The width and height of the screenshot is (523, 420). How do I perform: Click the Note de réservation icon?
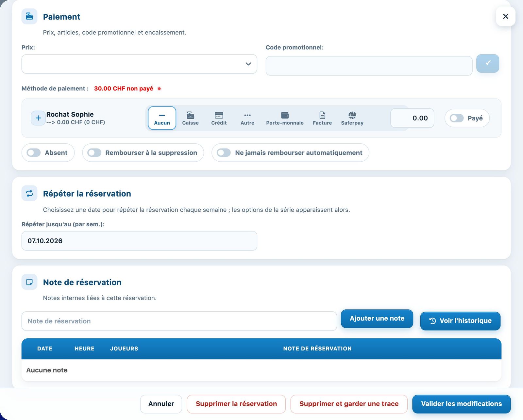pos(29,282)
